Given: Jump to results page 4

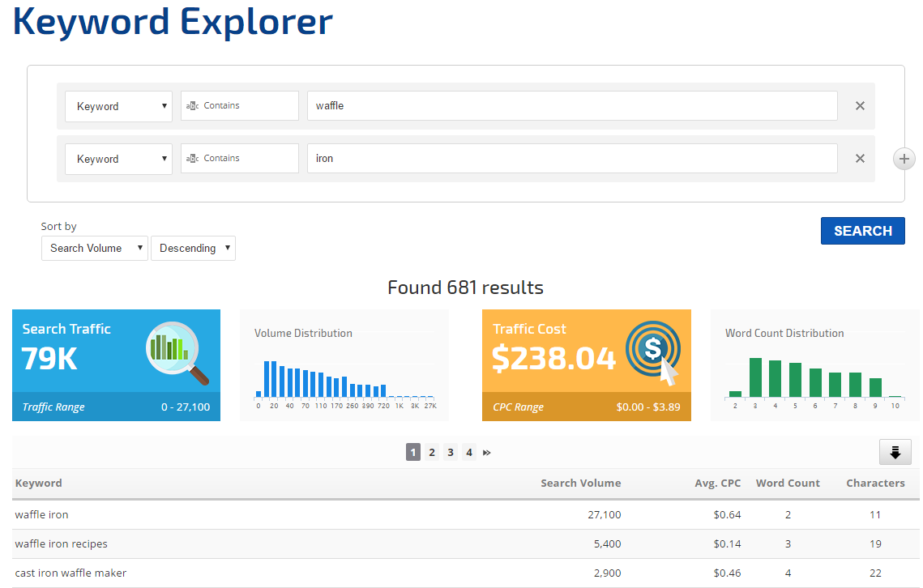Looking at the screenshot, I should [x=469, y=453].
